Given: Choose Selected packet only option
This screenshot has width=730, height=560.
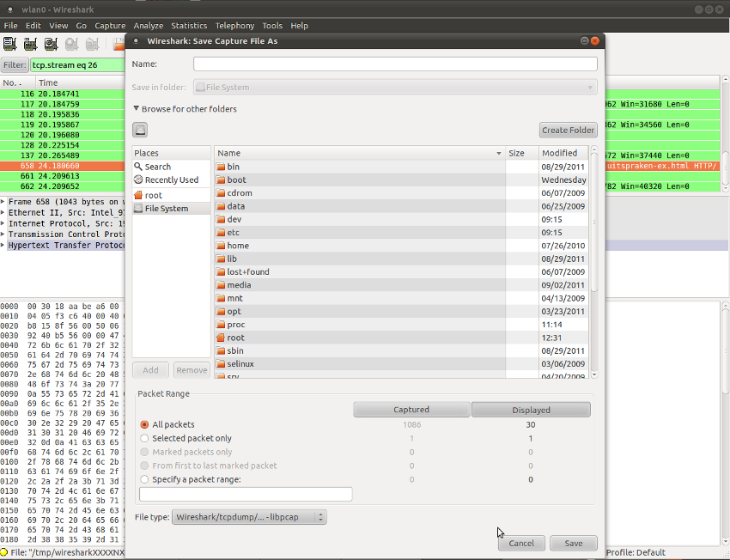Looking at the screenshot, I should click(x=144, y=438).
